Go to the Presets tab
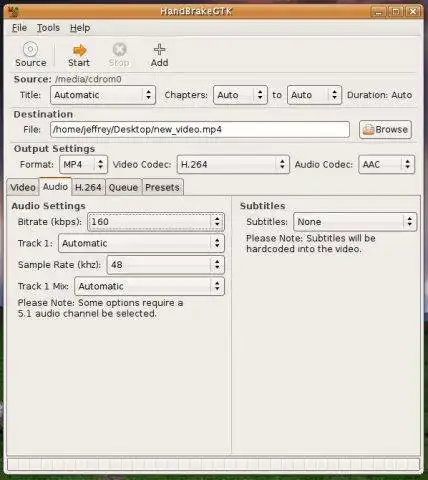428x480 pixels. tap(162, 187)
